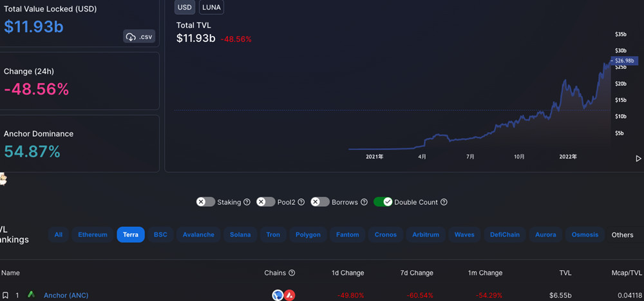
Task: Play the chart timeline animation
Action: (x=638, y=159)
